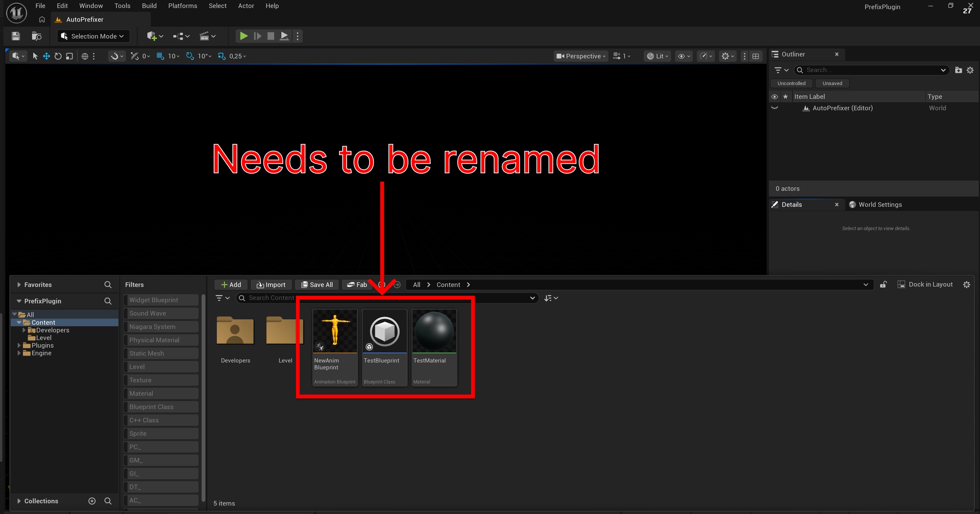Select the Rotate tool in the viewport
Image resolution: width=980 pixels, height=514 pixels.
click(x=58, y=56)
